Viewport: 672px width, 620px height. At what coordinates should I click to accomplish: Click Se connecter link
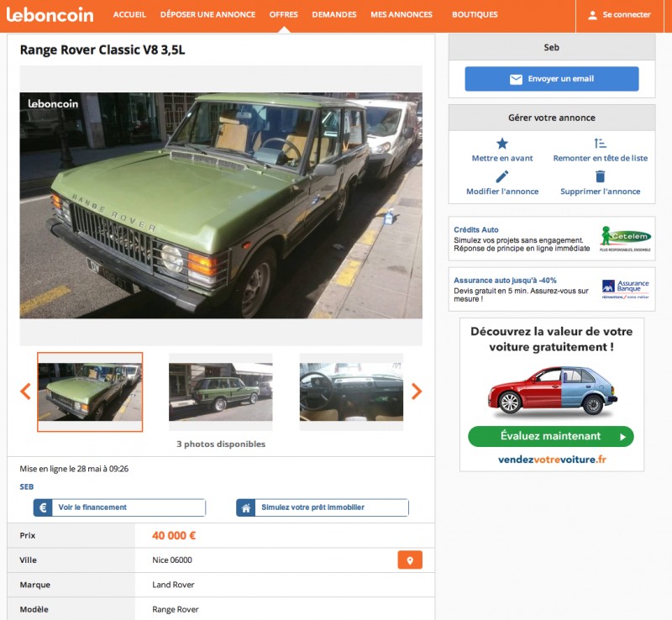tap(626, 14)
